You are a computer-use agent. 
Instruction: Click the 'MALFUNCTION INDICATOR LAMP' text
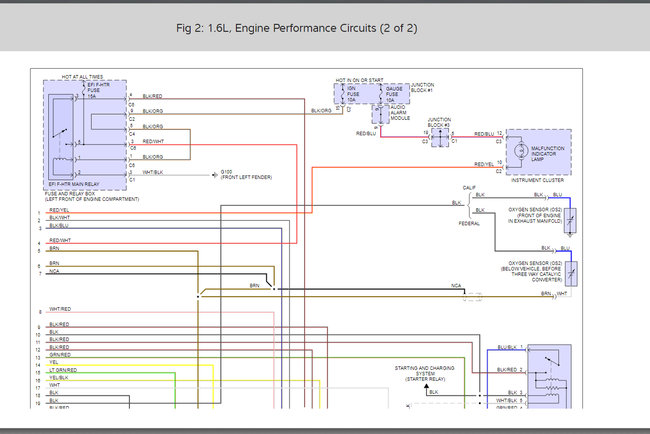point(548,153)
